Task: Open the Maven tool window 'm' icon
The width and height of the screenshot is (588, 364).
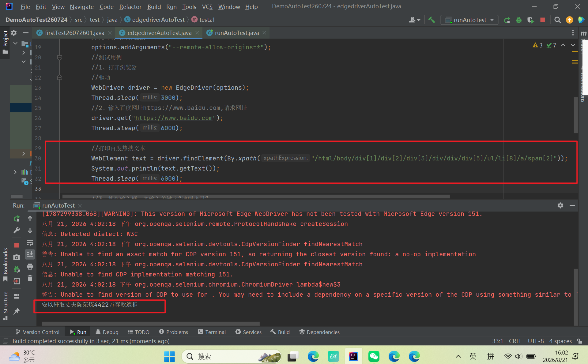Action: [x=583, y=33]
